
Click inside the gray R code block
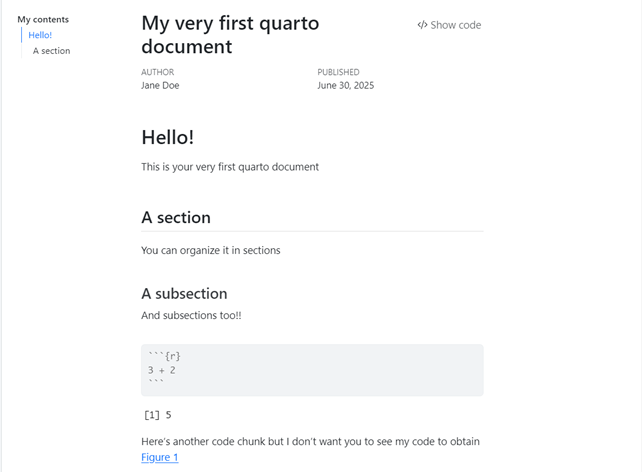(312, 370)
